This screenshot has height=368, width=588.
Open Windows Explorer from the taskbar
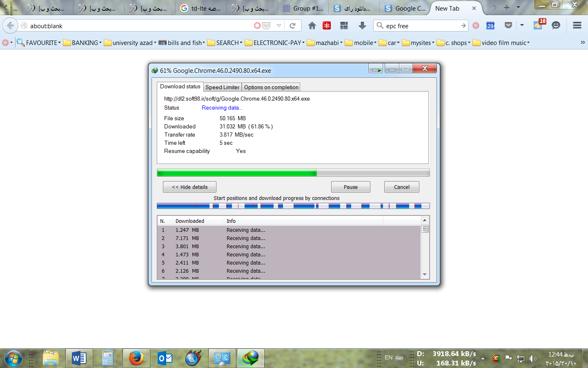tap(51, 359)
